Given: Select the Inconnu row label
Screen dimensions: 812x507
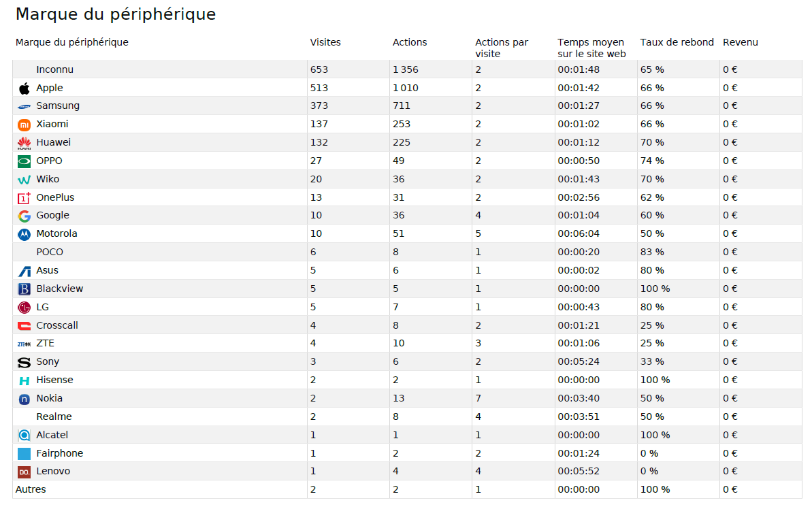Looking at the screenshot, I should click(x=54, y=69).
